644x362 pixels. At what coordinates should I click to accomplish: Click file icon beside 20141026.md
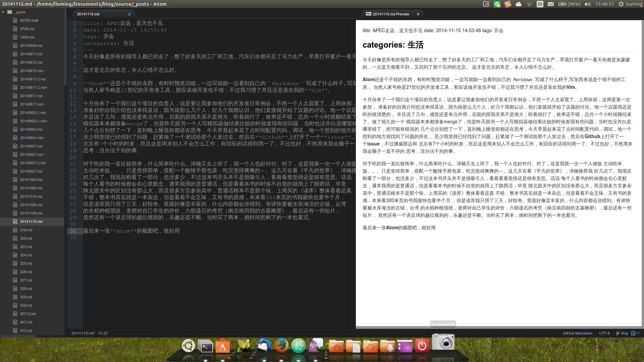click(x=15, y=205)
